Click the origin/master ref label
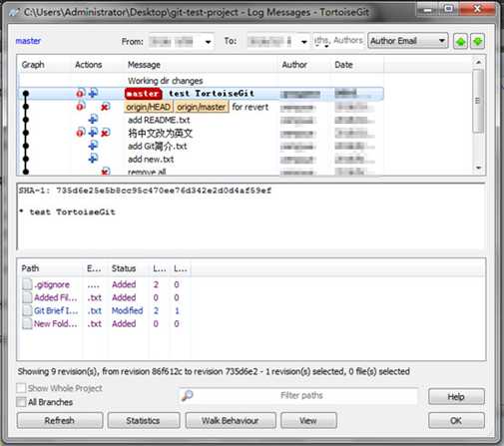Image resolution: width=504 pixels, height=446 pixels. [x=202, y=107]
